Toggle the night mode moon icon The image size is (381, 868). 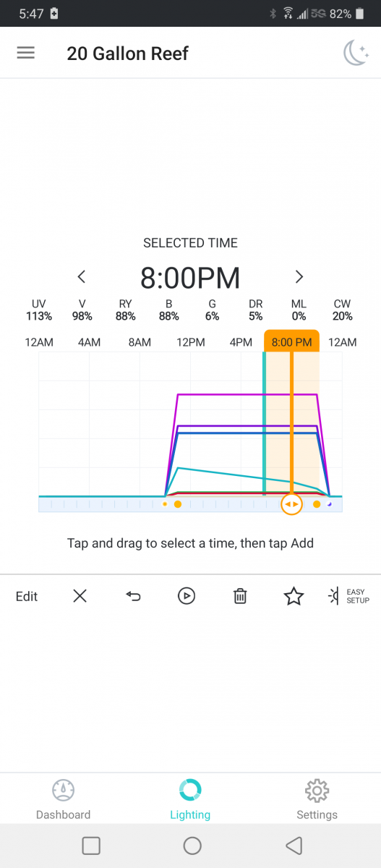pos(356,54)
